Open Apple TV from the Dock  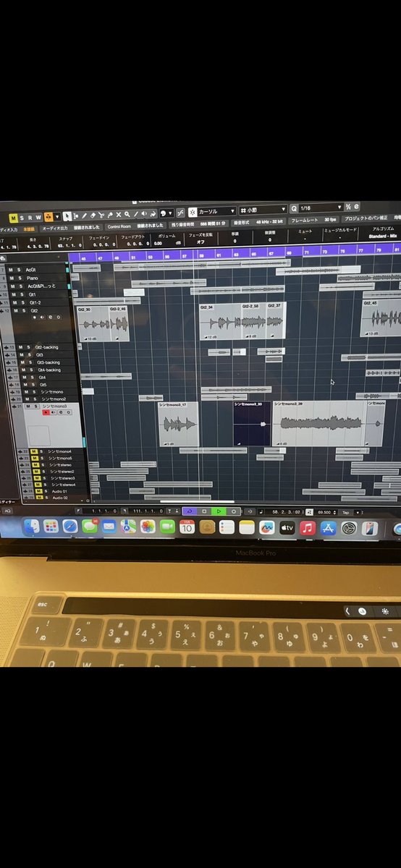pos(287,528)
